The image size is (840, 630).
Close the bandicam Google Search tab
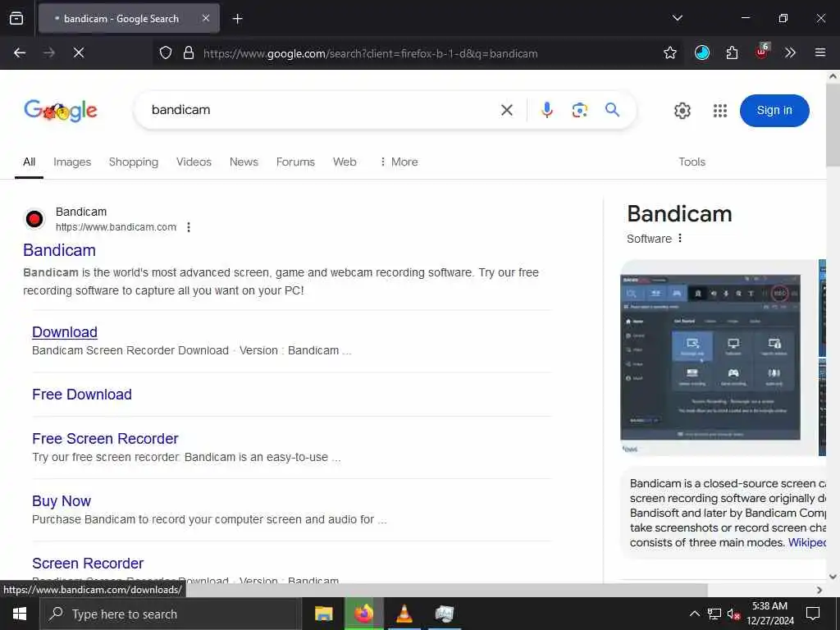click(206, 18)
